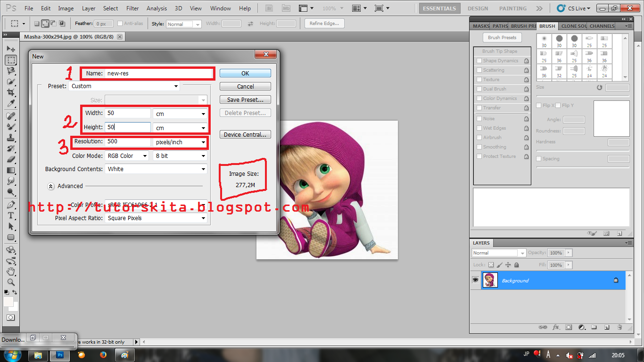The width and height of the screenshot is (644, 362).
Task: Switch to the Channels tab
Action: [602, 26]
